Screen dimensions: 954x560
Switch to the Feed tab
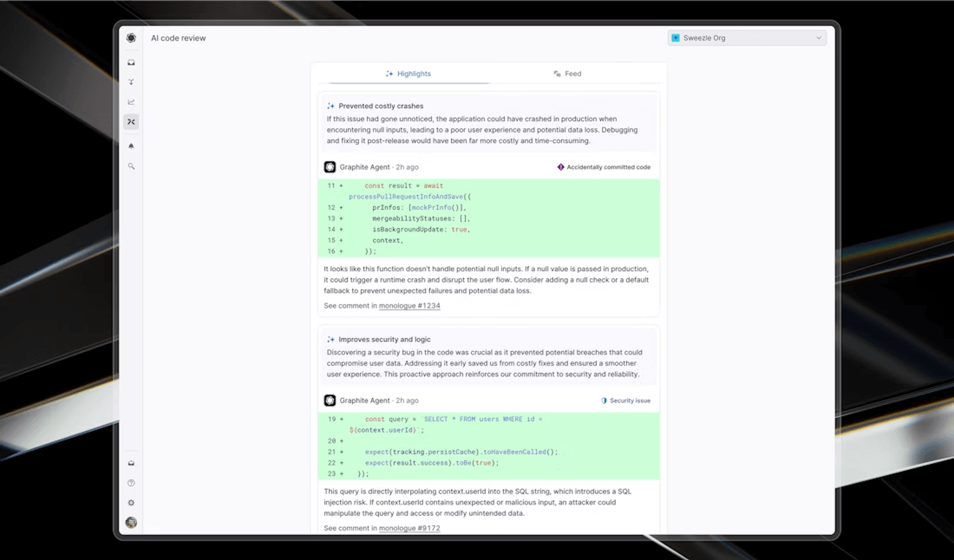[567, 74]
